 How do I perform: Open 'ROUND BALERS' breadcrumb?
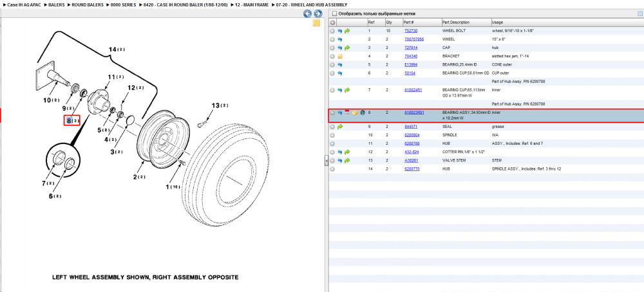88,5
